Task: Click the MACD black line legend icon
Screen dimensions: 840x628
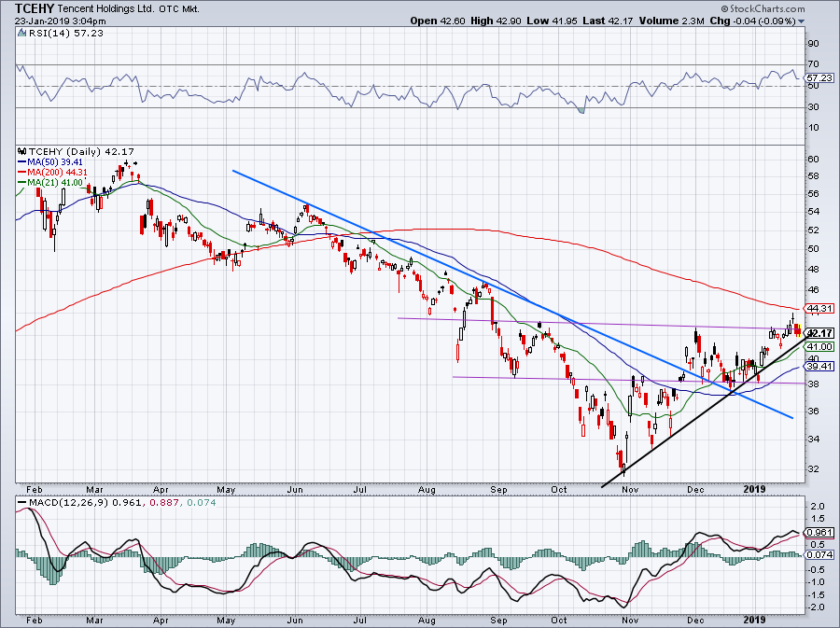Action: [21, 503]
